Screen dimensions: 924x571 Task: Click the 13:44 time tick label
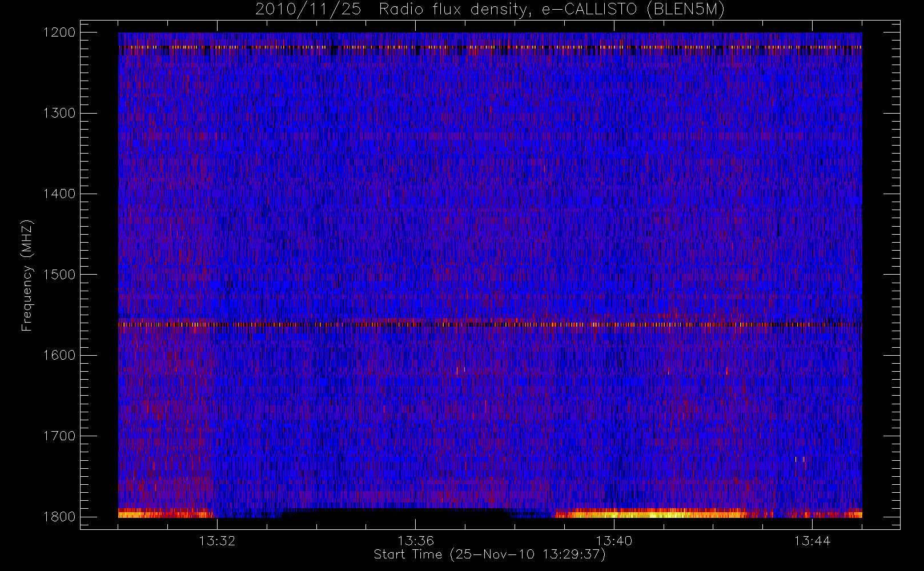pos(812,541)
